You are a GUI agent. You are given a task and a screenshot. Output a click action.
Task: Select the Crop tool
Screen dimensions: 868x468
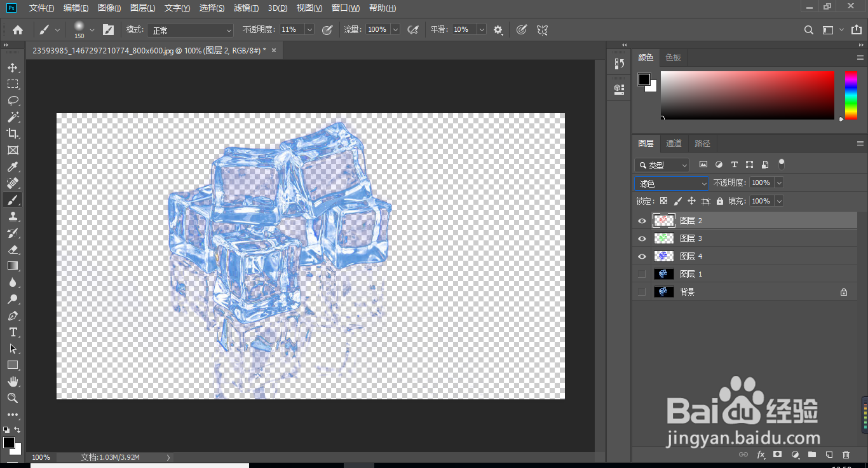13,134
